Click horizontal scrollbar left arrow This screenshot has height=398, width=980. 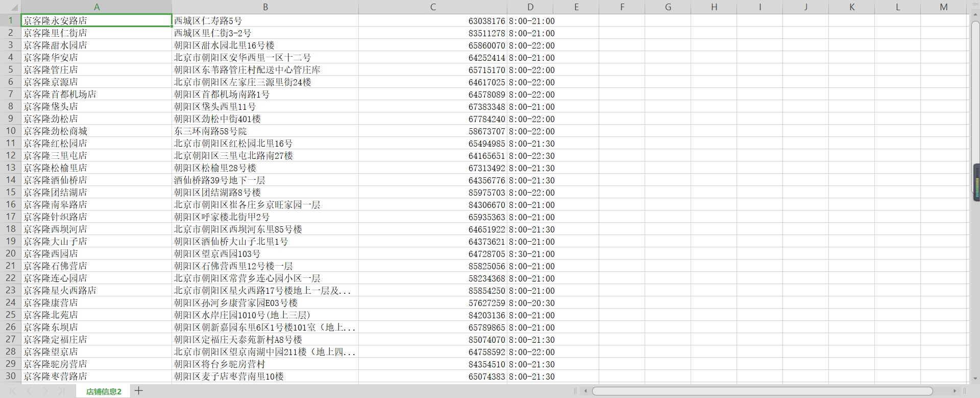pyautogui.click(x=585, y=391)
